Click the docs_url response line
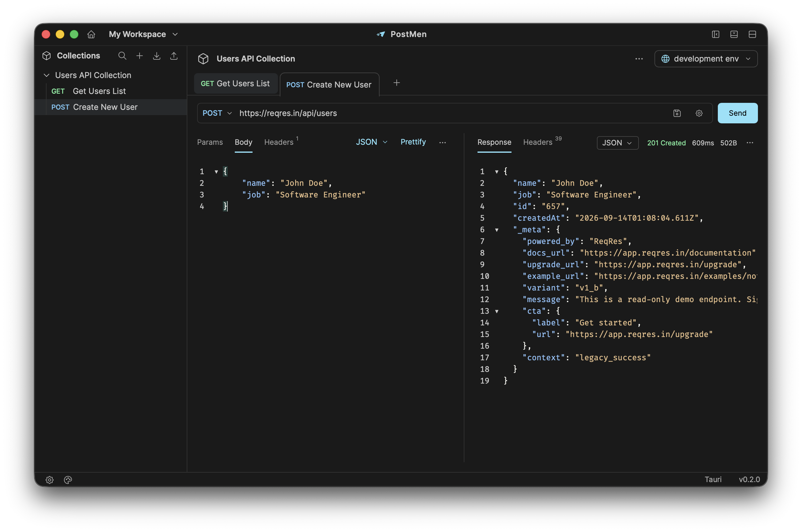 (x=639, y=253)
